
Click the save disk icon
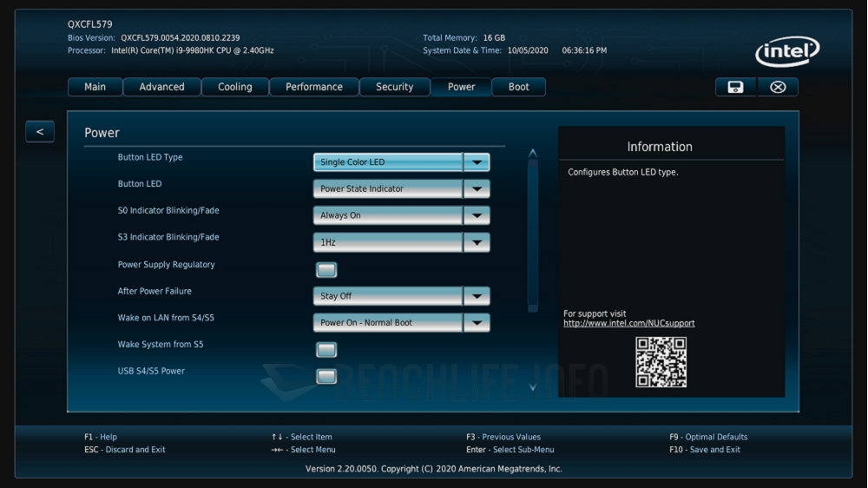[735, 87]
